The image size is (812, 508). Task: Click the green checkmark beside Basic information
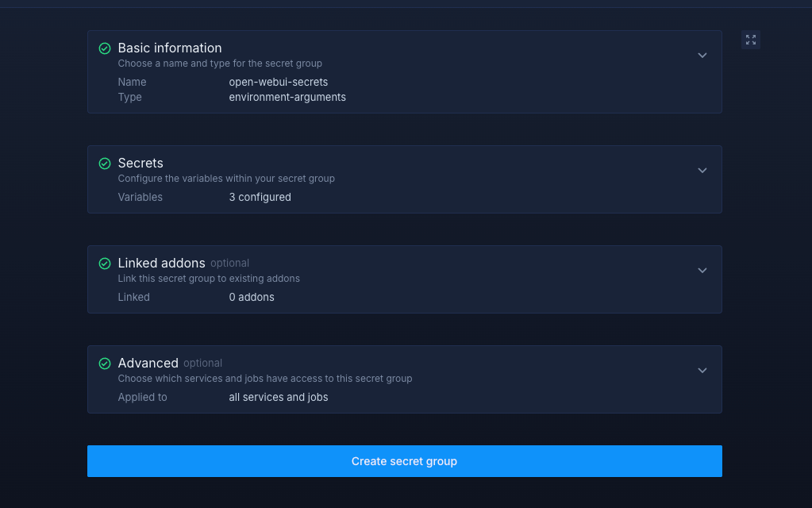coord(105,48)
